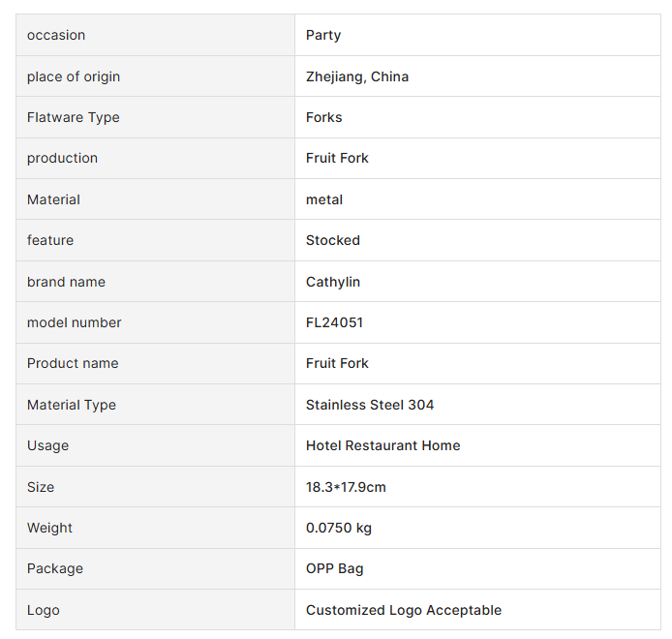Click 'Hotel Restaurant Home' usage value
Viewport: 672px width, 639px height.
click(x=383, y=445)
